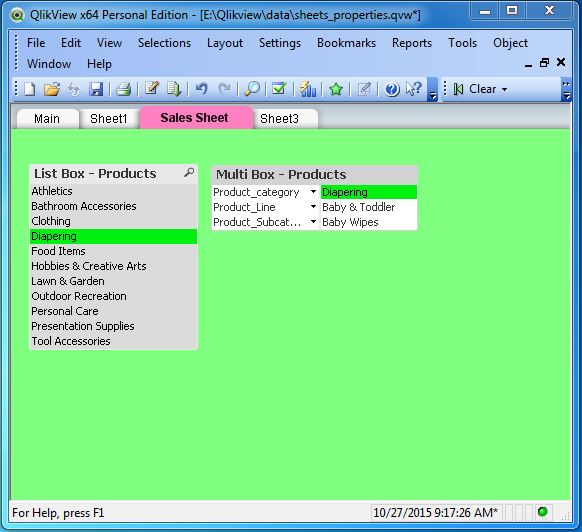
Task: Expand the Product_category dropdown
Action: tap(313, 192)
